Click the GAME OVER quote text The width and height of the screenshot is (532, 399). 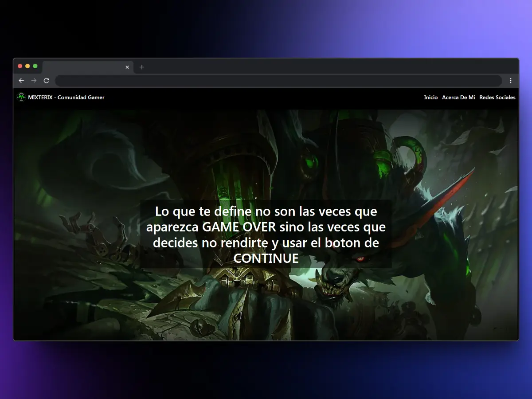pyautogui.click(x=266, y=235)
